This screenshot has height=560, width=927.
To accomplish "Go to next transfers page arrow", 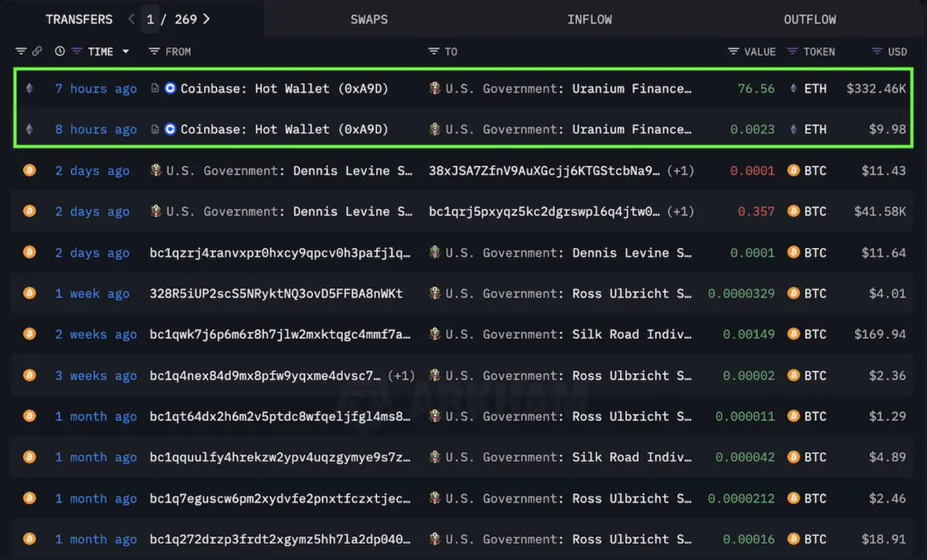I will point(205,19).
